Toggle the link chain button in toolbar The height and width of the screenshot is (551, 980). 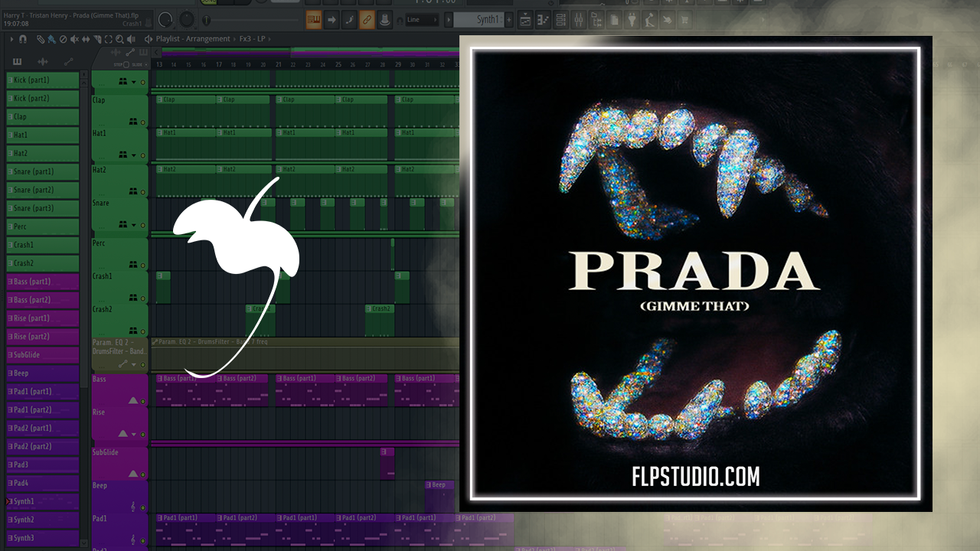[367, 20]
